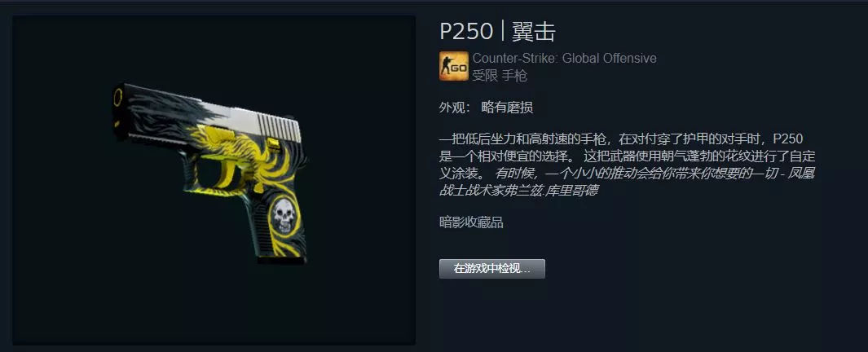The image size is (868, 352).
Task: Click the 在游戏中检视 inspect button
Action: click(492, 269)
